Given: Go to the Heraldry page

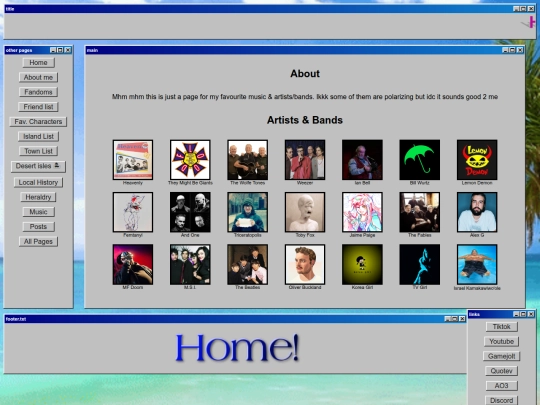Looking at the screenshot, I should tap(38, 197).
